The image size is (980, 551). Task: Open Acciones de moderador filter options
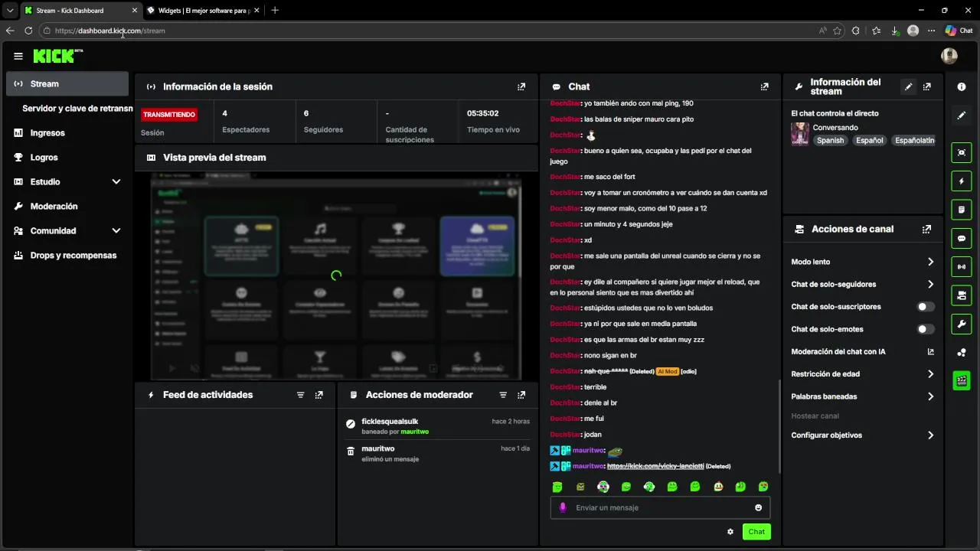click(503, 395)
